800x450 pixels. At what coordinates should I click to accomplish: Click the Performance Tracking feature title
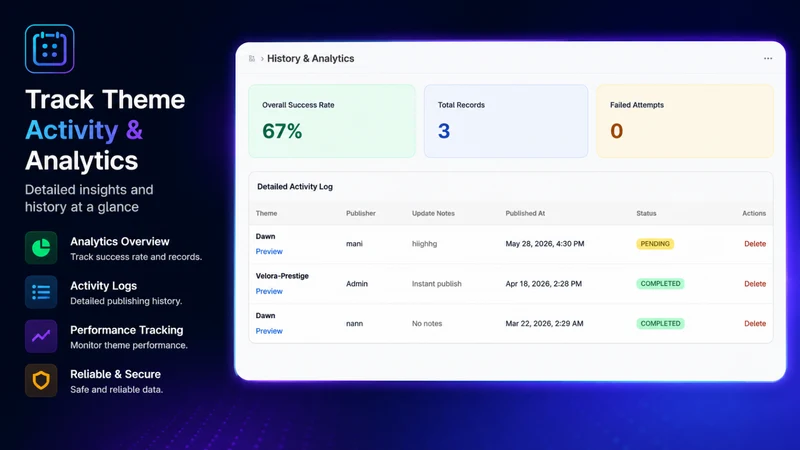[127, 330]
